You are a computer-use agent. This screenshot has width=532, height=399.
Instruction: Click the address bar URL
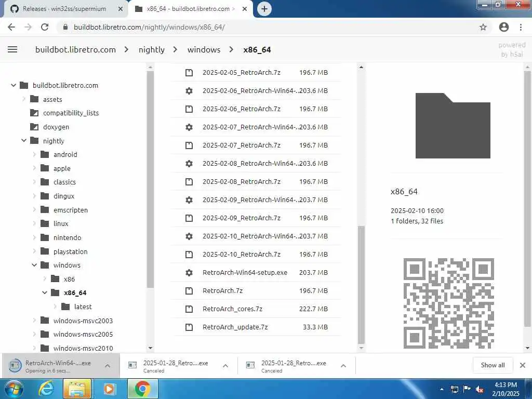(149, 27)
